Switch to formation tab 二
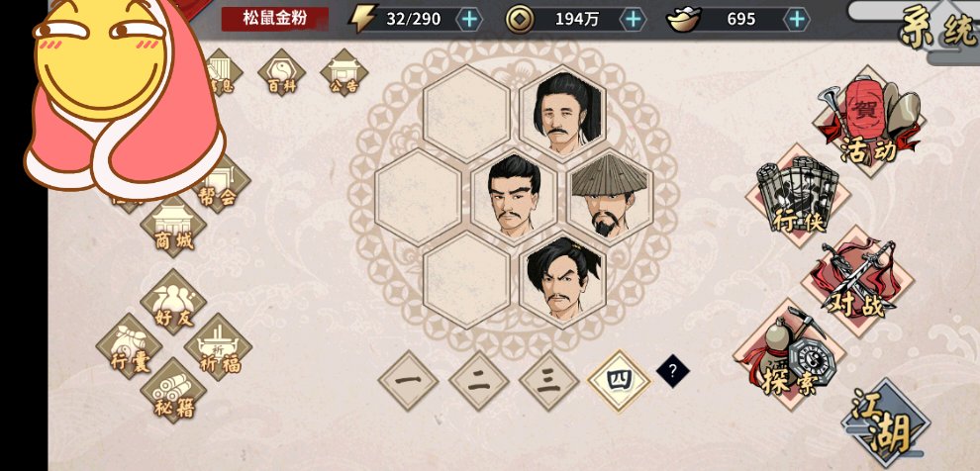This screenshot has width=980, height=471. coord(479,380)
